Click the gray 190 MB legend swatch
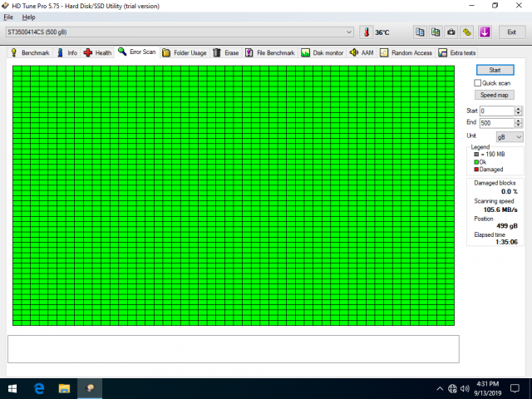Viewport: 532px width, 399px height. pos(476,155)
